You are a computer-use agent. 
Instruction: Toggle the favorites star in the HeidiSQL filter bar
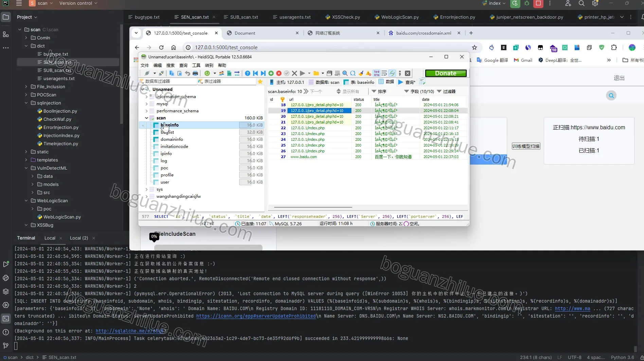pos(260,82)
